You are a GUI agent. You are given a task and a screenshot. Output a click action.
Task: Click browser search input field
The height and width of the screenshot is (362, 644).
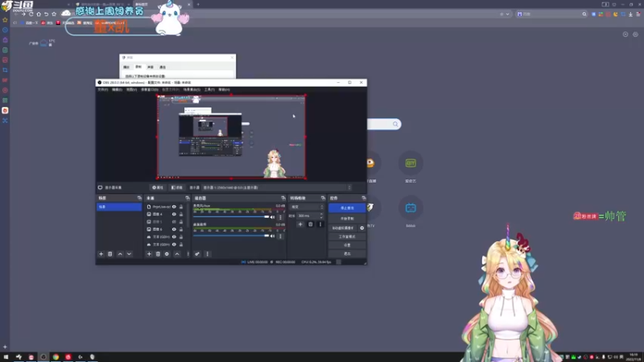(x=551, y=14)
